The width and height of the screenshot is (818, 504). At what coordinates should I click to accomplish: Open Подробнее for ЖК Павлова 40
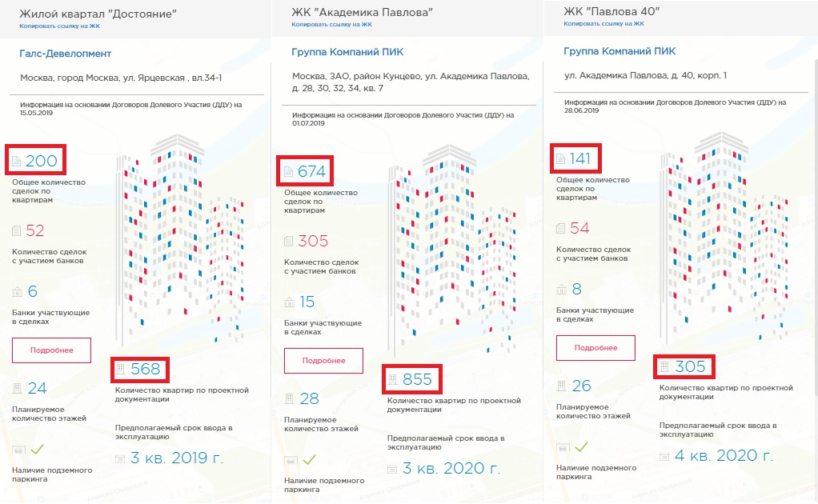click(595, 348)
